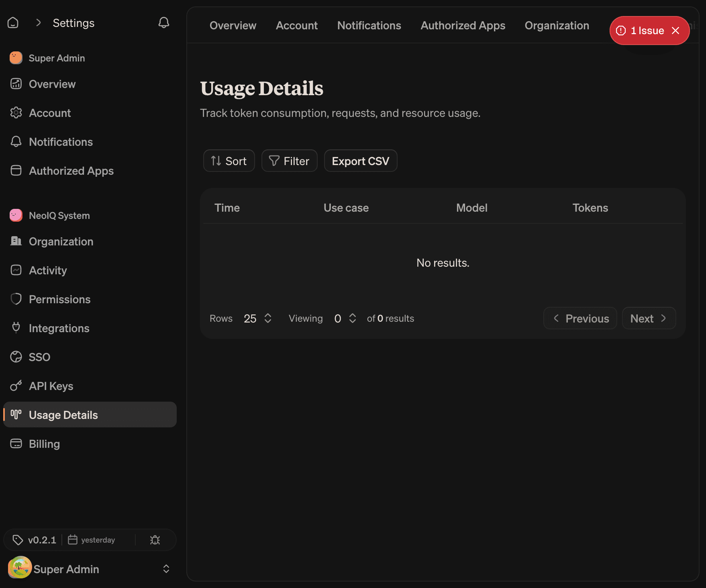Image resolution: width=706 pixels, height=588 pixels.
Task: Click the Use case column header
Action: click(346, 208)
